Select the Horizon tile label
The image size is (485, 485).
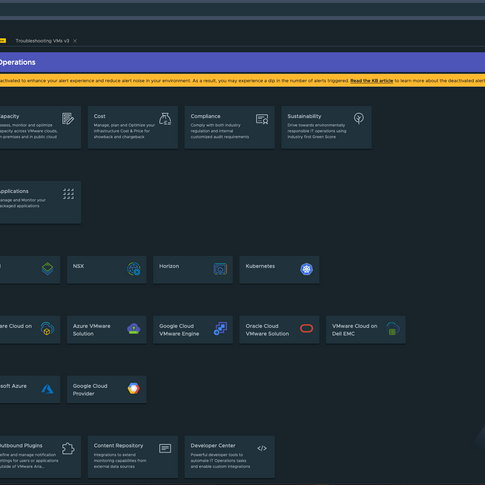pyautogui.click(x=169, y=266)
